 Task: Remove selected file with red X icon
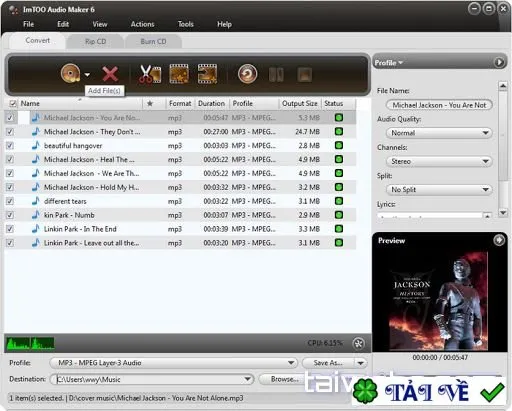[x=110, y=74]
